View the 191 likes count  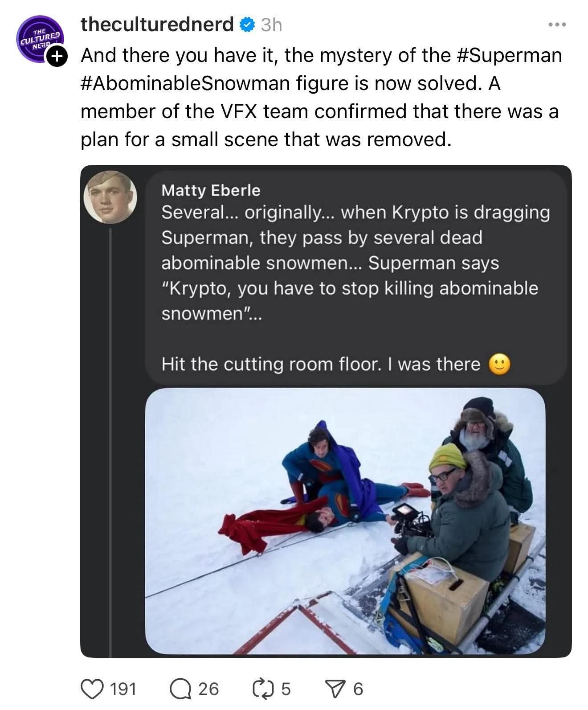click(x=122, y=689)
